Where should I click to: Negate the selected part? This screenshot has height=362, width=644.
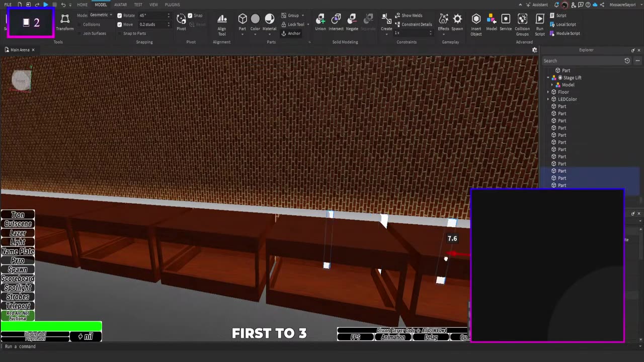click(352, 22)
